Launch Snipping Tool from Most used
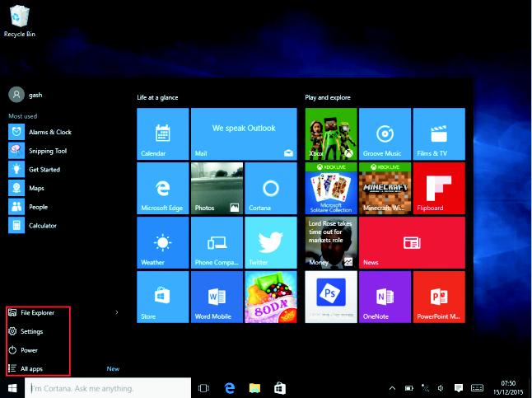This screenshot has width=532, height=398. (x=38, y=151)
